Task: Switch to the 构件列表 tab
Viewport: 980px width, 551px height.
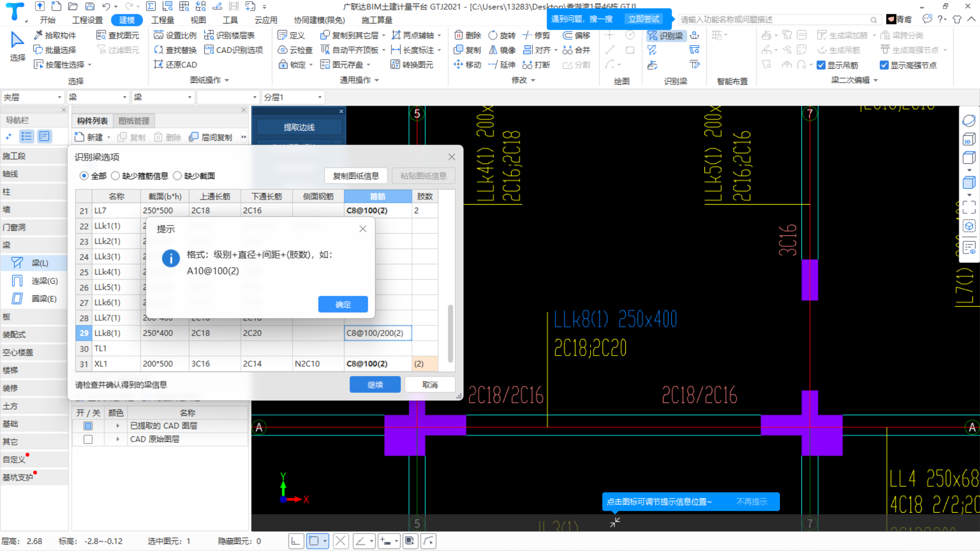Action: (92, 121)
